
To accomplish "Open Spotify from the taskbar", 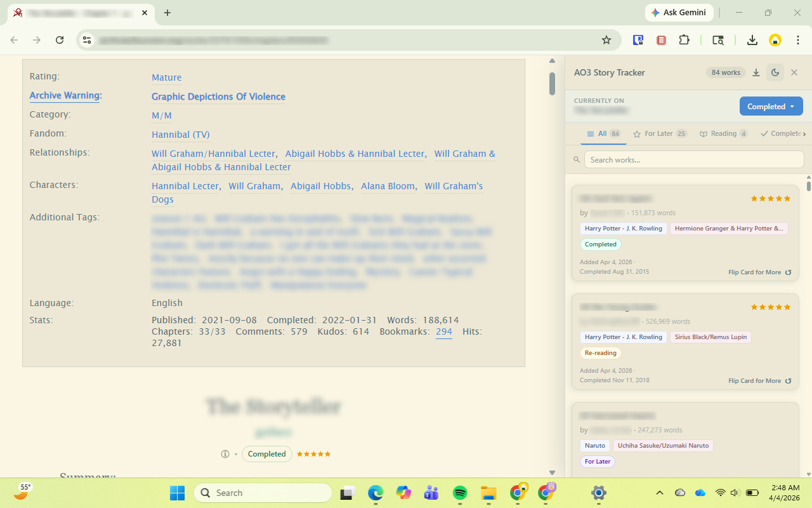I will click(460, 493).
